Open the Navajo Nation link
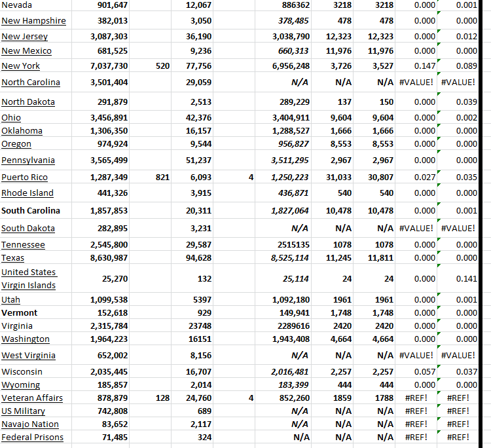 pyautogui.click(x=30, y=424)
